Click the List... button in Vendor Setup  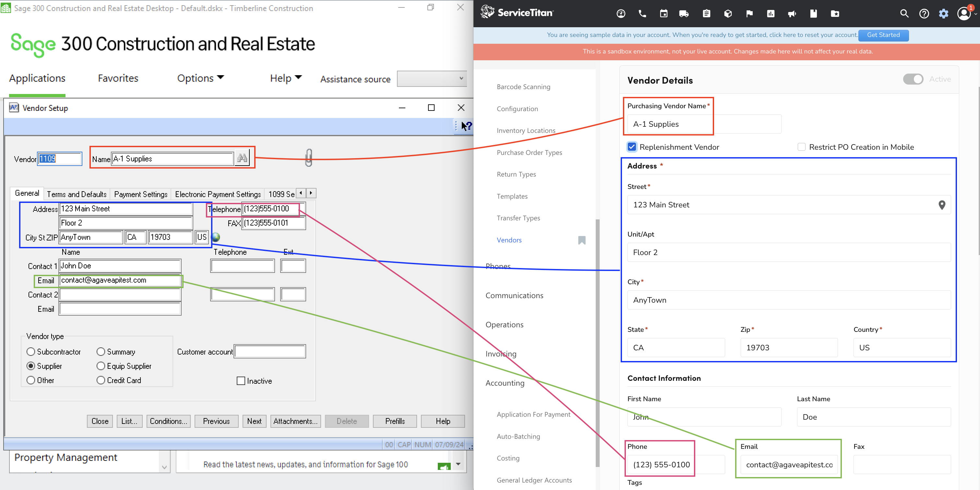pyautogui.click(x=129, y=421)
